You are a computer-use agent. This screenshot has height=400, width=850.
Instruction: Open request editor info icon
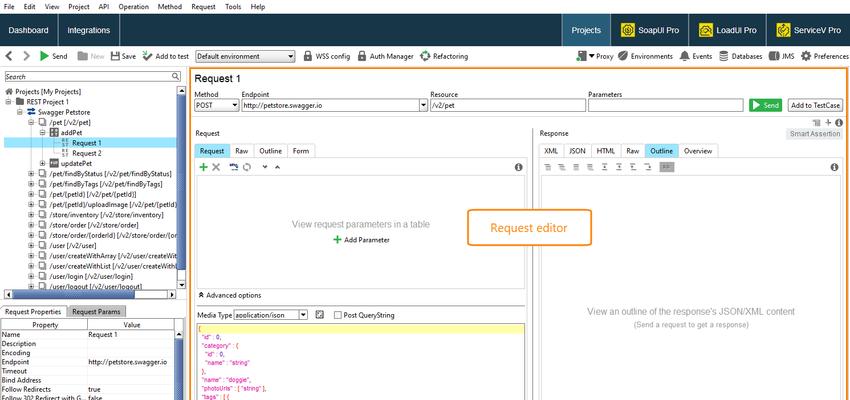[518, 167]
